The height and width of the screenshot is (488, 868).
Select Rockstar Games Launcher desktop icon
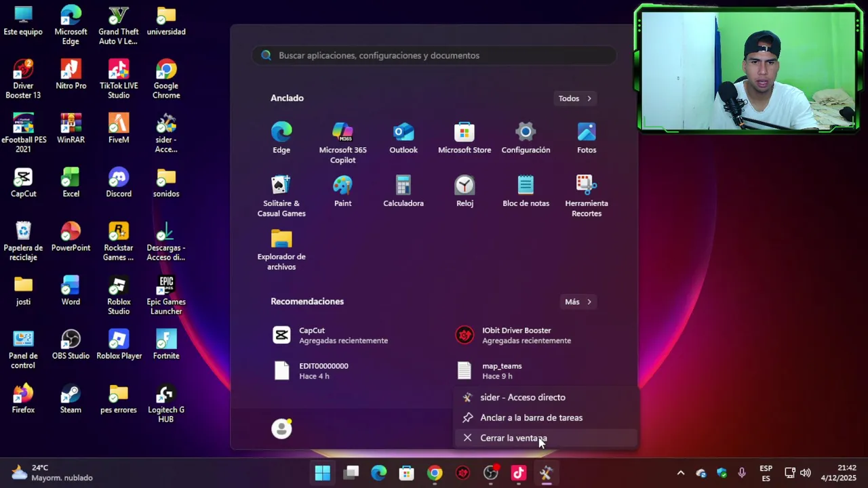(x=119, y=242)
